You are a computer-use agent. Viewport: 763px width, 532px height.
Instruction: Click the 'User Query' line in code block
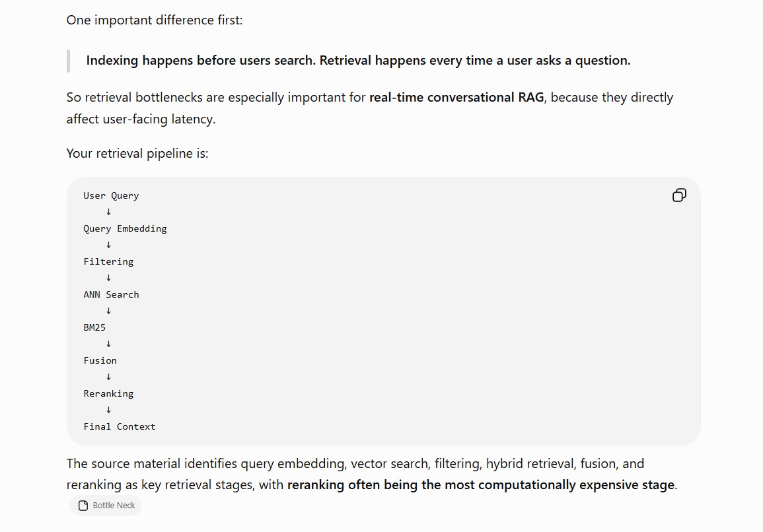point(111,195)
